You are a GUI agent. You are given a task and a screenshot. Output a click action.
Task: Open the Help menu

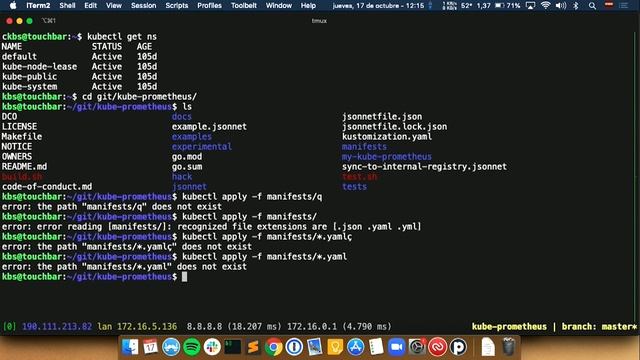point(308,6)
